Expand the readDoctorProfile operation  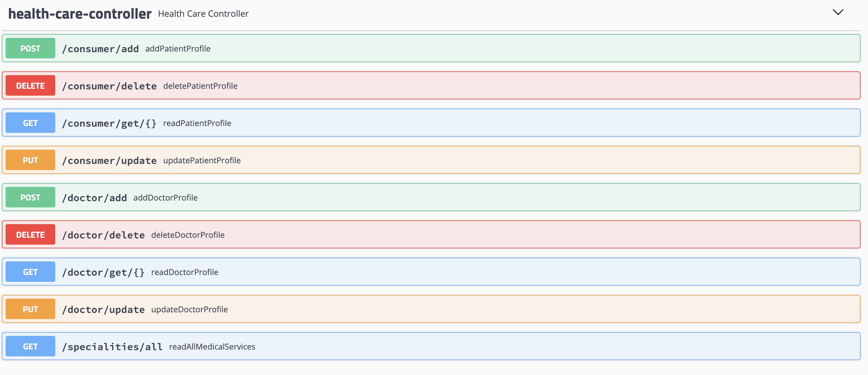pos(185,272)
